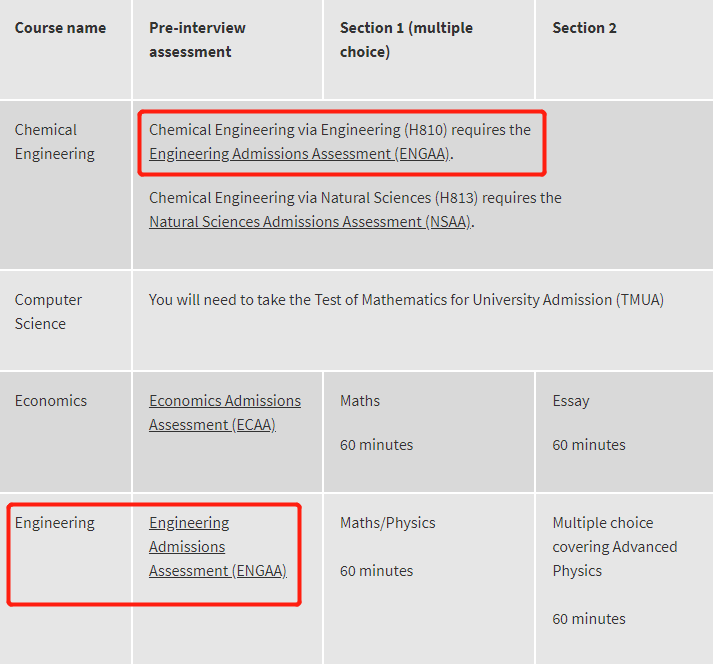Select the Maths/Physics text
The image size is (713, 664).
coord(388,523)
